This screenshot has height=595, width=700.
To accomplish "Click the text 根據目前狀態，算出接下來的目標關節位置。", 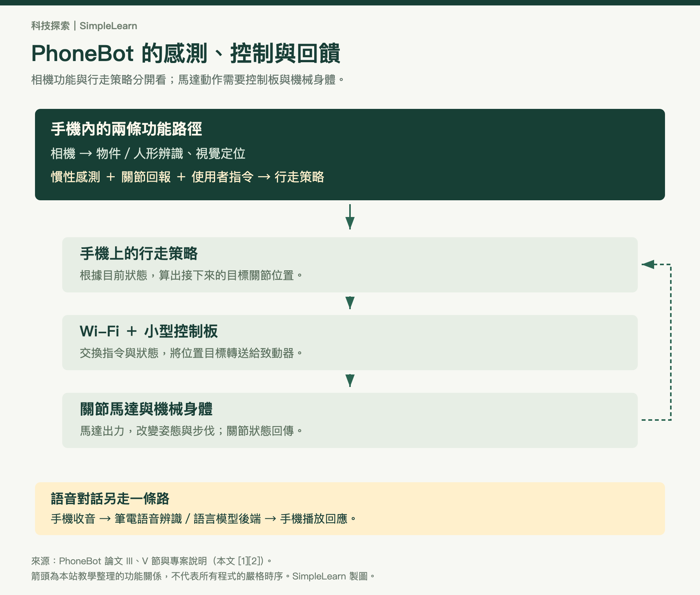I will [x=191, y=275].
